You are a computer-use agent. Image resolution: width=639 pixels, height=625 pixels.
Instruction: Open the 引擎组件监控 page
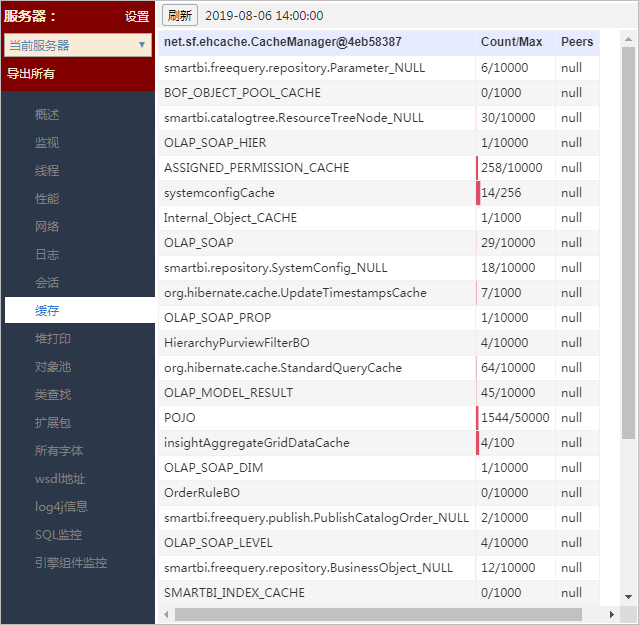71,563
